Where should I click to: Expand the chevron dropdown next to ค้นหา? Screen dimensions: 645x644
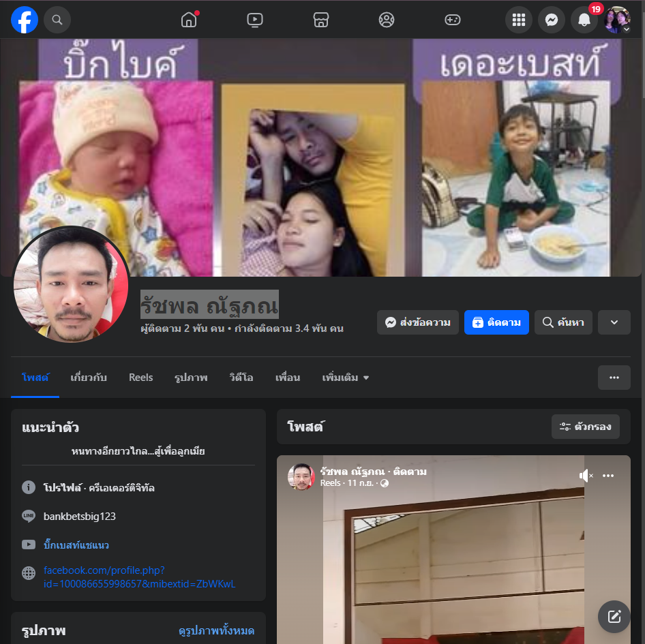(x=614, y=322)
